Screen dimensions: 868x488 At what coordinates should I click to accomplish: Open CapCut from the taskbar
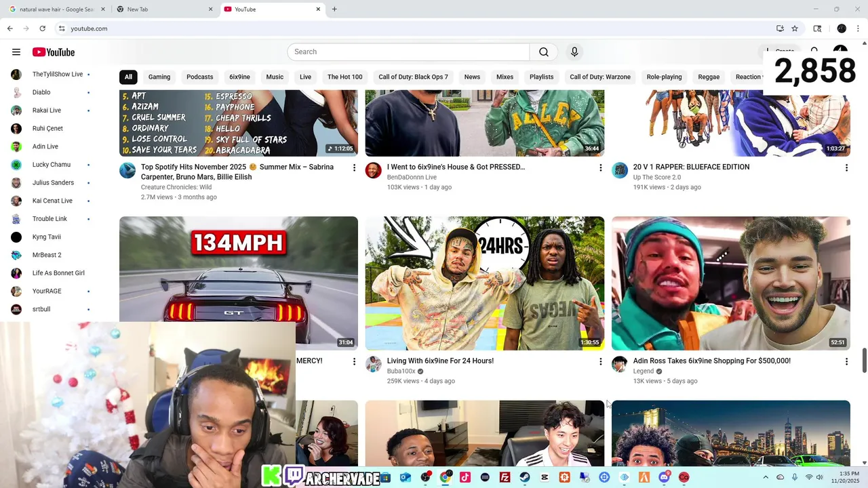tap(545, 477)
